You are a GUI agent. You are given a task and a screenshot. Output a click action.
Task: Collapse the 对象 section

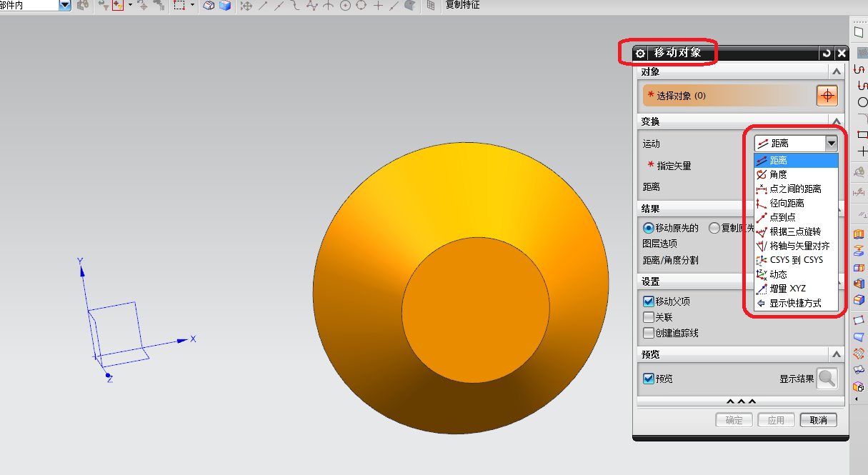[x=836, y=72]
